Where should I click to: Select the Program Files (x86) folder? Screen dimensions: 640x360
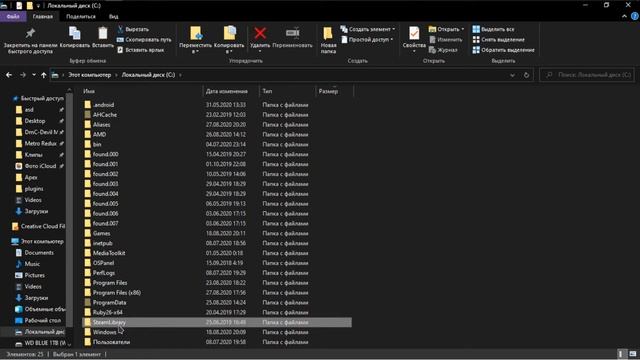[x=117, y=293]
